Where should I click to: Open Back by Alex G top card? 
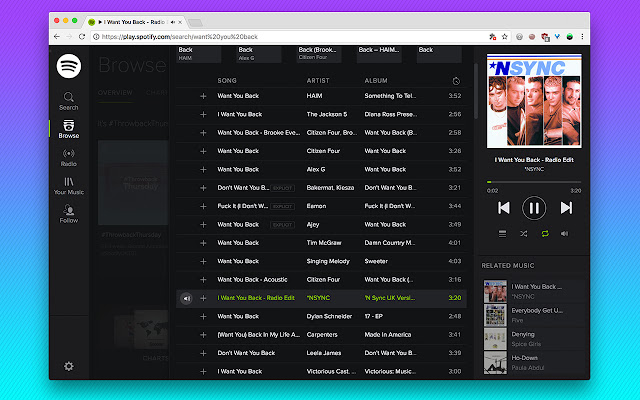[x=259, y=54]
